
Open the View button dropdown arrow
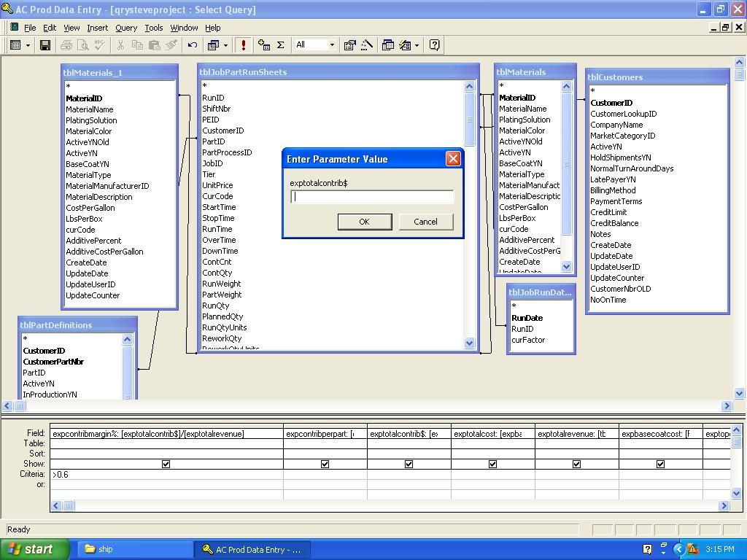28,45
